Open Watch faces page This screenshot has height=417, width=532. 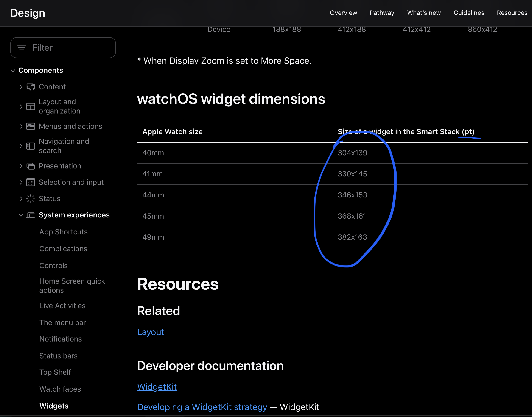[x=60, y=389]
